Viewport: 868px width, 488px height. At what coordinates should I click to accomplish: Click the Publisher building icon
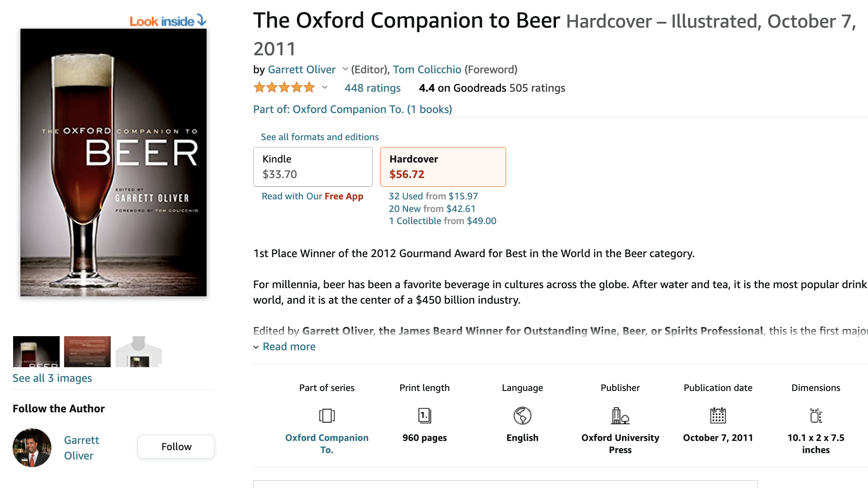pyautogui.click(x=620, y=416)
